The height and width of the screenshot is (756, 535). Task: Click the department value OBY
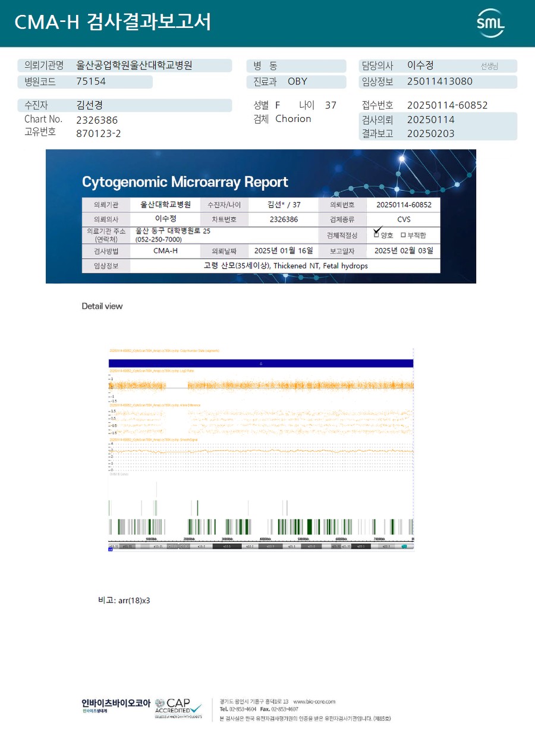297,81
